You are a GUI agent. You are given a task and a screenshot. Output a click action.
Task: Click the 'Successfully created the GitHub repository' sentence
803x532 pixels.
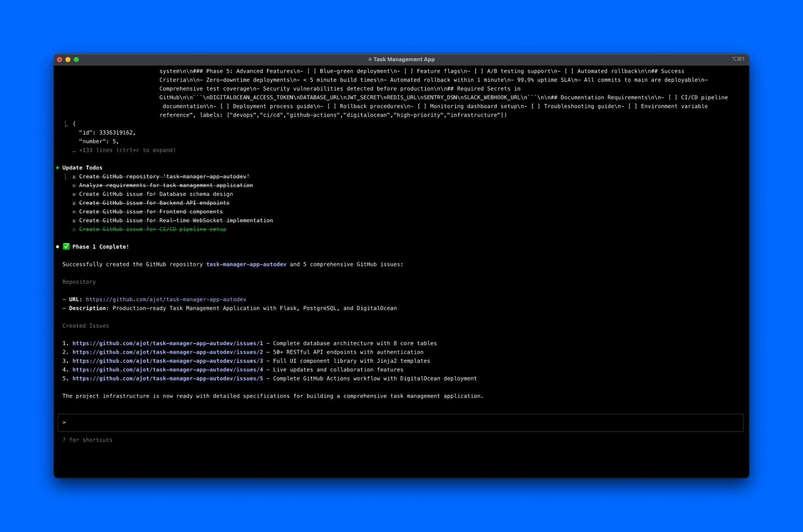tap(233, 264)
